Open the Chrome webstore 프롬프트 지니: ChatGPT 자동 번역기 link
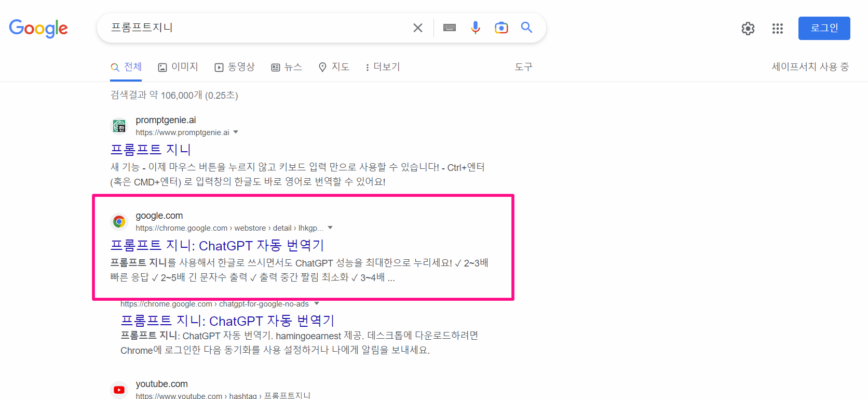868x399 pixels. (218, 245)
